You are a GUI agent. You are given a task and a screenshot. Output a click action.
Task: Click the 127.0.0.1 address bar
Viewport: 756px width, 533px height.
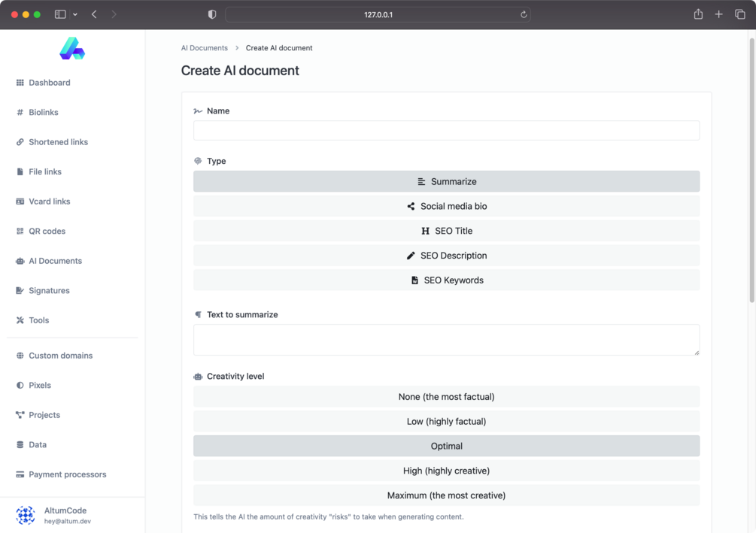point(378,14)
